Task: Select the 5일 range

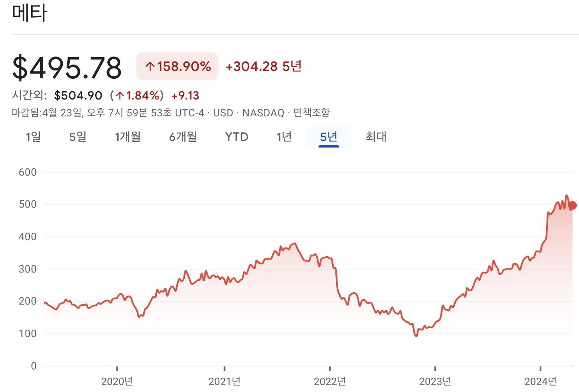Action: [78, 137]
